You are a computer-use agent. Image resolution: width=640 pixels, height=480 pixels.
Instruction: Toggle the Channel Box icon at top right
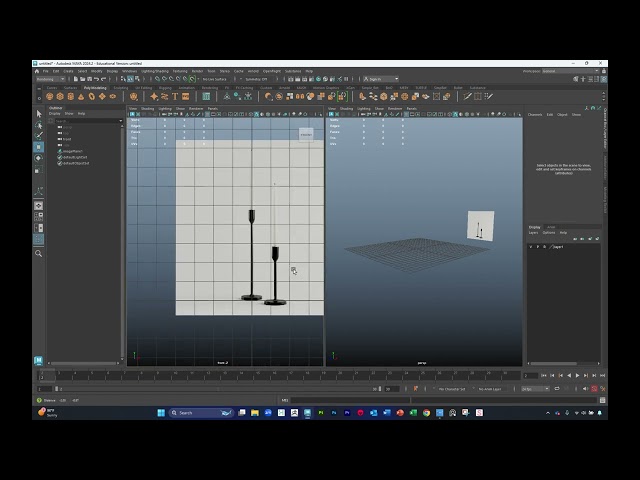pos(603,79)
